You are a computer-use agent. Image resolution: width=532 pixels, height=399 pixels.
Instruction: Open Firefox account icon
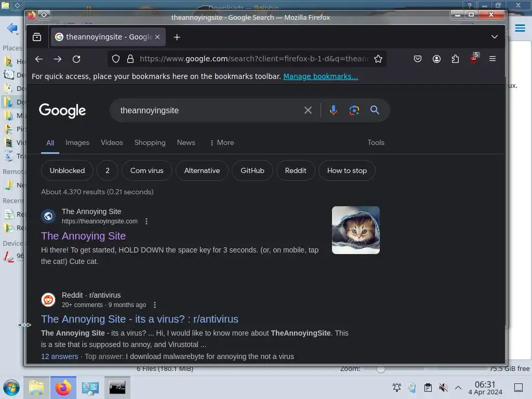pos(436,59)
